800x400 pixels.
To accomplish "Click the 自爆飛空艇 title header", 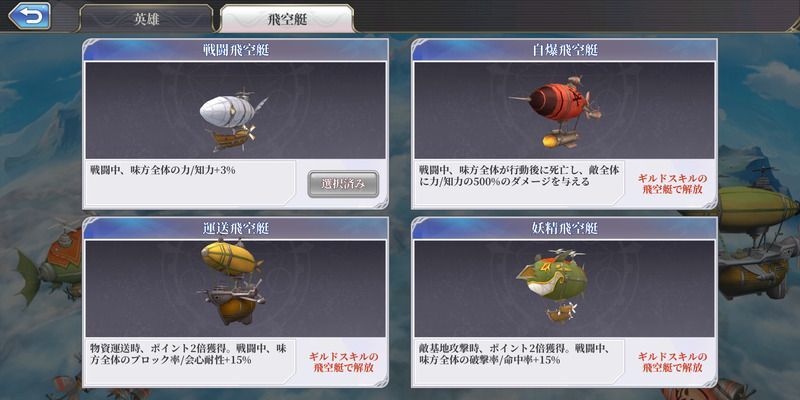I will coord(564,50).
